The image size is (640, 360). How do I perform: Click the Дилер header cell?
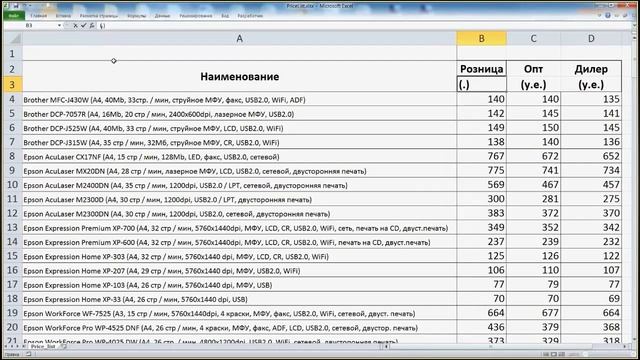[591, 69]
